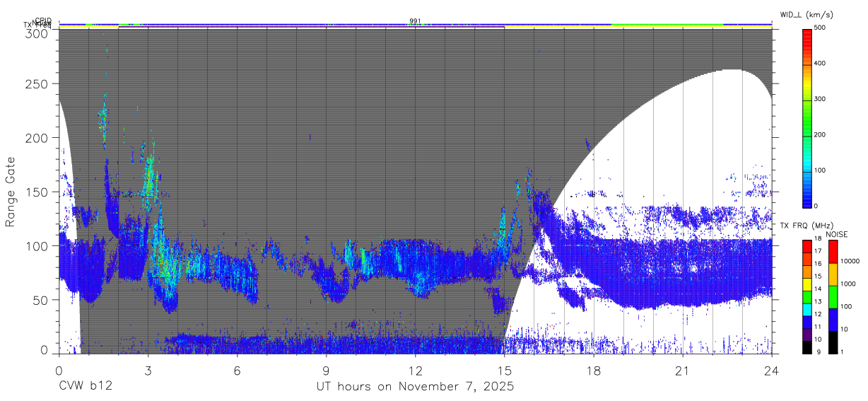Click the '100' label on the WID color bar
This screenshot has height=401, width=868.
coord(821,170)
